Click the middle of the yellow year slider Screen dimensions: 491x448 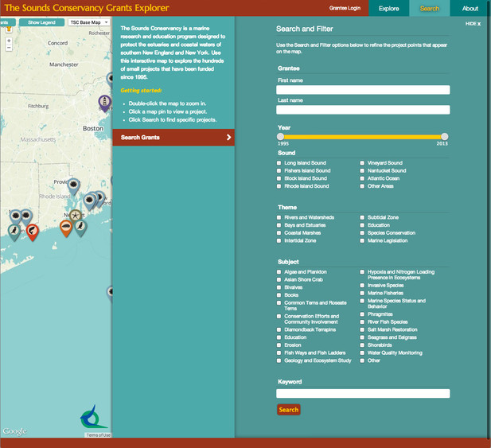coord(363,137)
